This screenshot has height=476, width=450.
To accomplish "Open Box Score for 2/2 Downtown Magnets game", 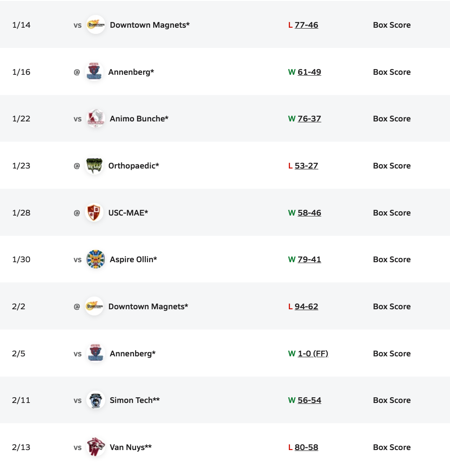I will [x=391, y=307].
